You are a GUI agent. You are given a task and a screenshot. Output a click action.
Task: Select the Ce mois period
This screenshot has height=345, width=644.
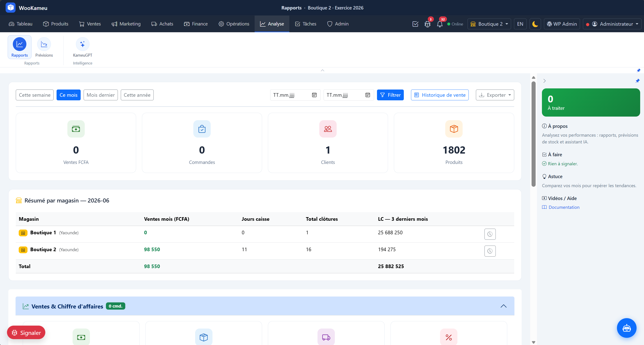click(69, 95)
